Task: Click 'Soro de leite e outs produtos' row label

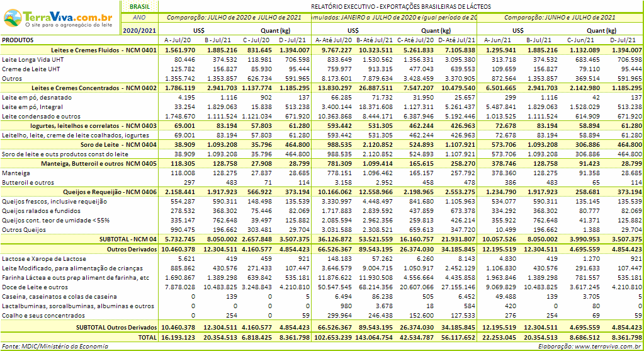Action: pyautogui.click(x=65, y=154)
